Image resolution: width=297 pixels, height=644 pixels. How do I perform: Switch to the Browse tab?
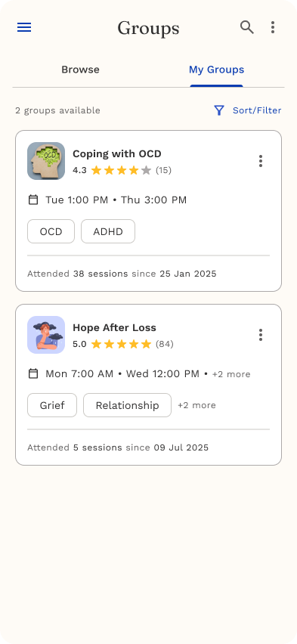coord(81,70)
